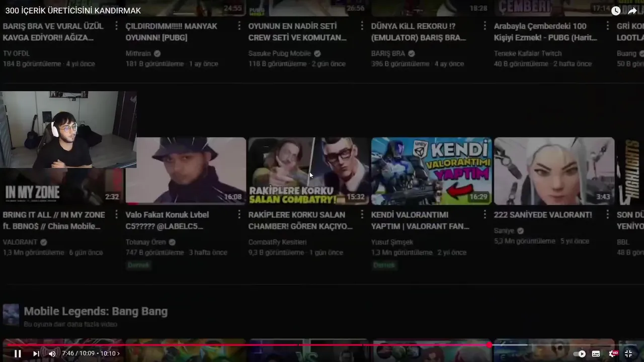Open KENDİ VALORANTIMI YAPTIM thumbnail

(431, 171)
